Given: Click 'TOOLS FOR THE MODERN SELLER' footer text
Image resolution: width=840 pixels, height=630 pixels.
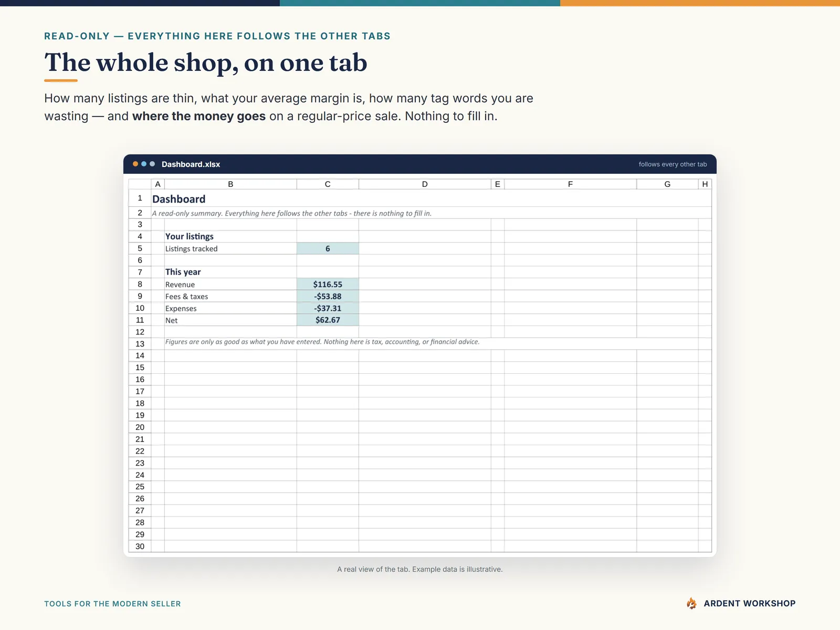Looking at the screenshot, I should [x=112, y=604].
